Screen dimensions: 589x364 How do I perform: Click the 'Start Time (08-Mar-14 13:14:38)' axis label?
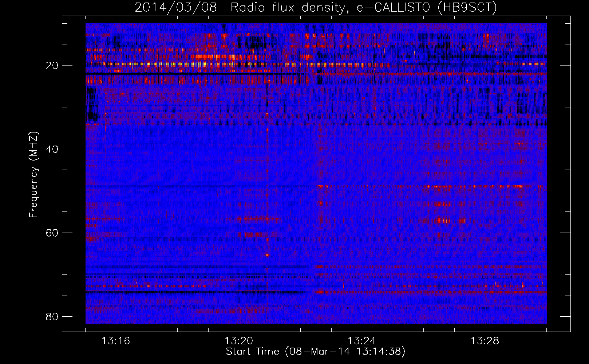(316, 352)
